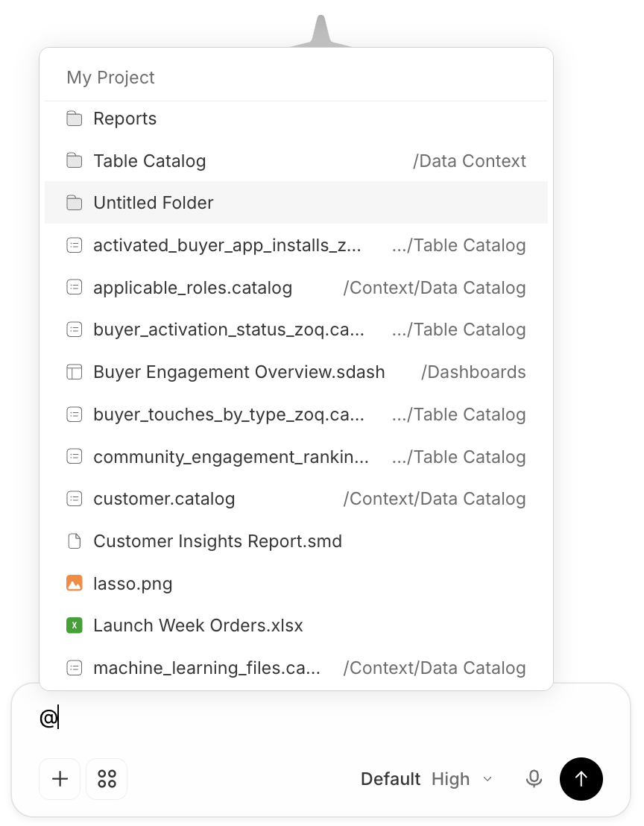Screen dimensions: 644x826
Task: Click the /Dashboards path label
Action: (x=473, y=372)
